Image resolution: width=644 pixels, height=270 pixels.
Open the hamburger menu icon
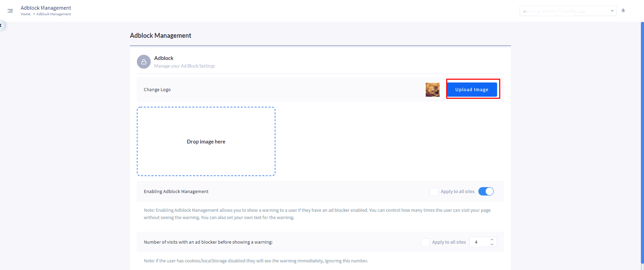pyautogui.click(x=10, y=11)
